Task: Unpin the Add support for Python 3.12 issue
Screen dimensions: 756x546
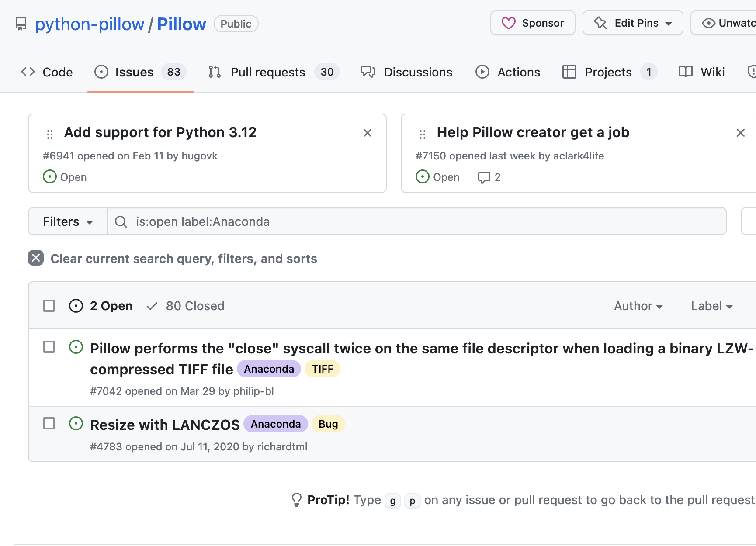Action: [x=368, y=133]
